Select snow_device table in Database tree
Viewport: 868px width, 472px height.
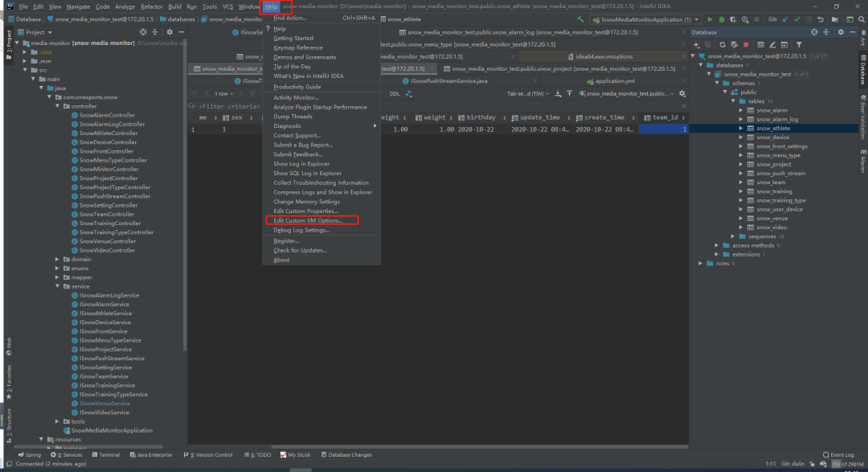[772, 137]
